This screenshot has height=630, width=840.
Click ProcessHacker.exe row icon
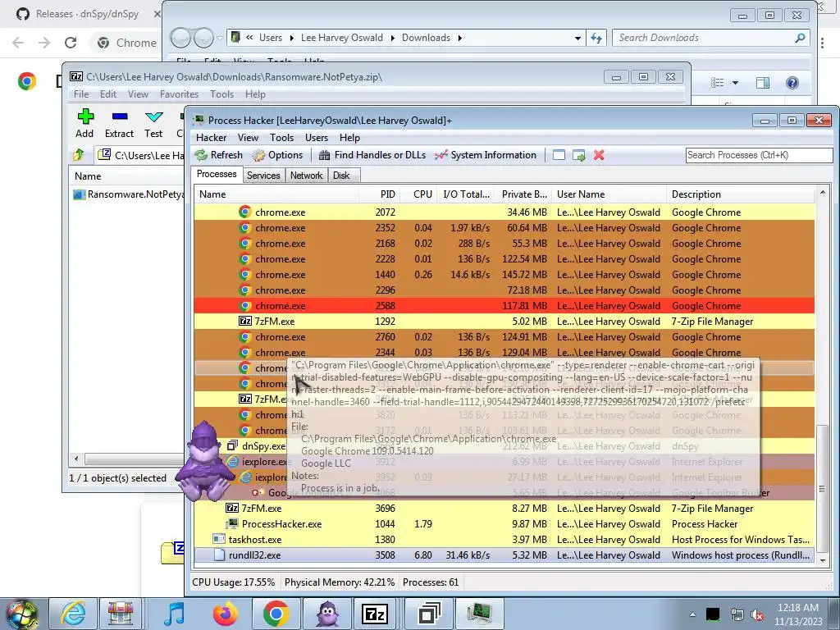(x=232, y=524)
